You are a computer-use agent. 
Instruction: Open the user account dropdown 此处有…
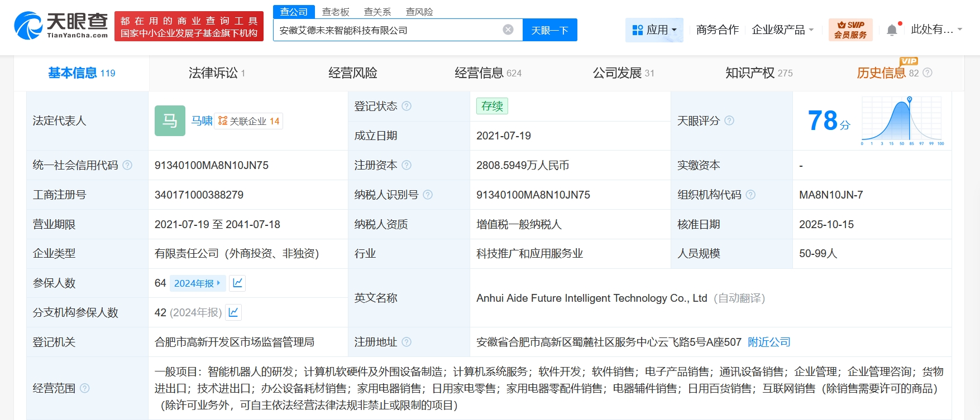point(936,30)
